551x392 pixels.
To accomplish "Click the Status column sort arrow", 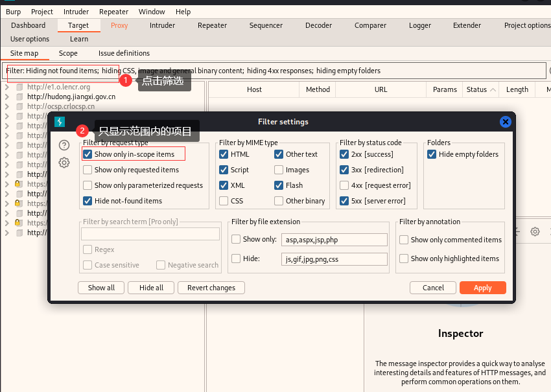I will click(493, 89).
